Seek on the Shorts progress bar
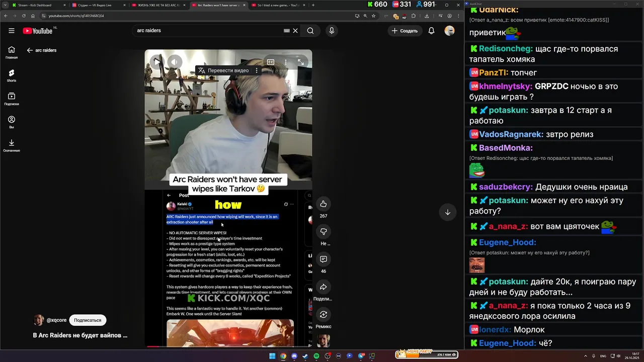Screen dimensions: 644x362 coord(228,346)
